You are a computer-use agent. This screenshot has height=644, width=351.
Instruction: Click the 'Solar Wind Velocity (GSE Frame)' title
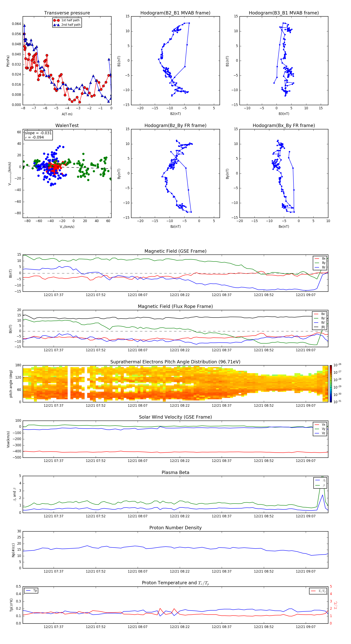coord(175,417)
